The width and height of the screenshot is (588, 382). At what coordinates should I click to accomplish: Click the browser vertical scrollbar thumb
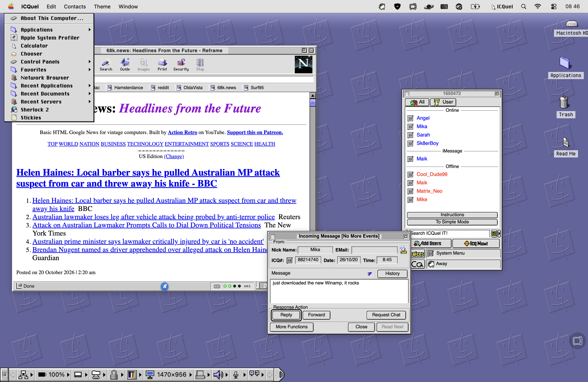tap(313, 103)
